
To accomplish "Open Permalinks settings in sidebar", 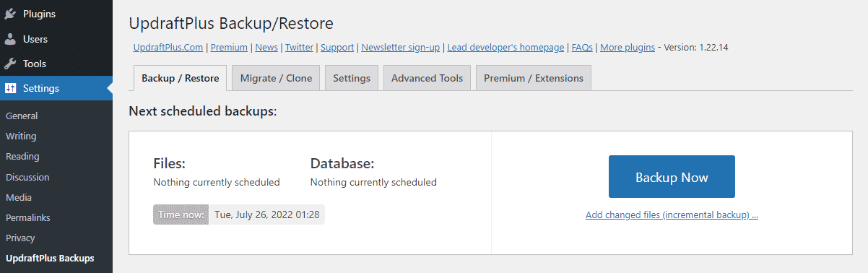I will click(27, 217).
